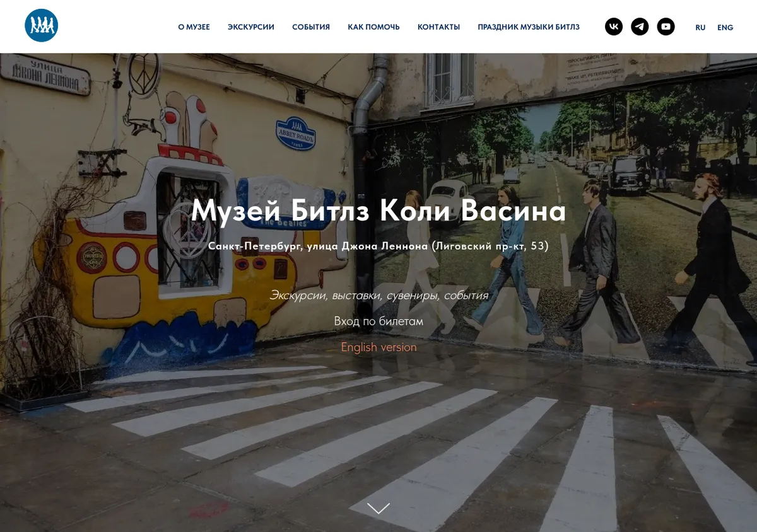Screen dimensions: 757x532
Task: Open the VK social network icon
Action: (x=614, y=26)
